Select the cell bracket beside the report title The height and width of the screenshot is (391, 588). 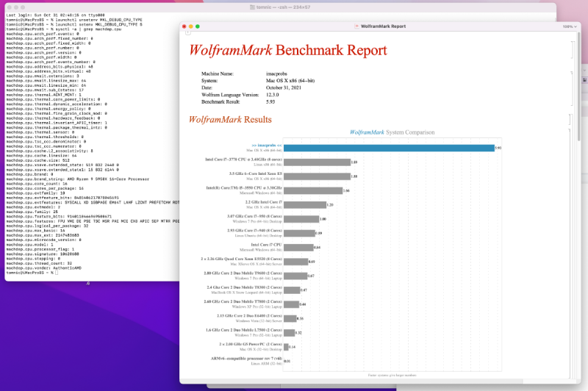pyautogui.click(x=572, y=50)
